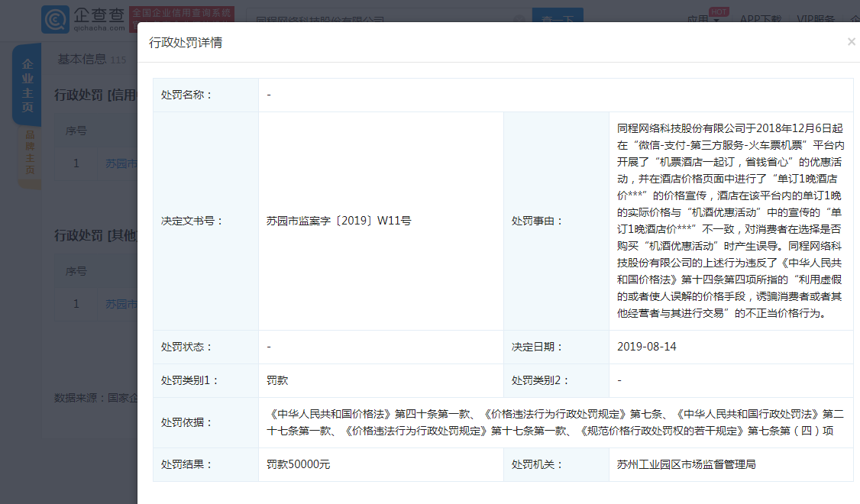Screen dimensions: 860x504
Task: Click document number 苏园市监案字〔2019〕W11号
Action: click(x=338, y=221)
